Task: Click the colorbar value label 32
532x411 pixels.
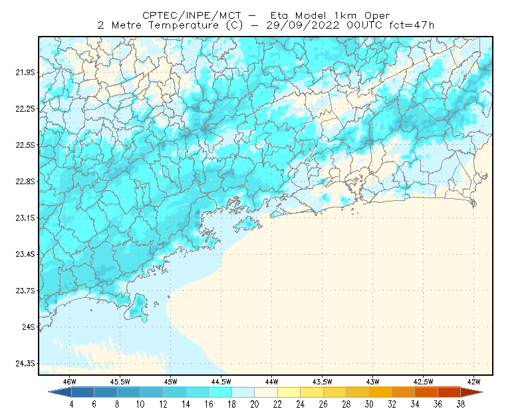Action: (392, 404)
